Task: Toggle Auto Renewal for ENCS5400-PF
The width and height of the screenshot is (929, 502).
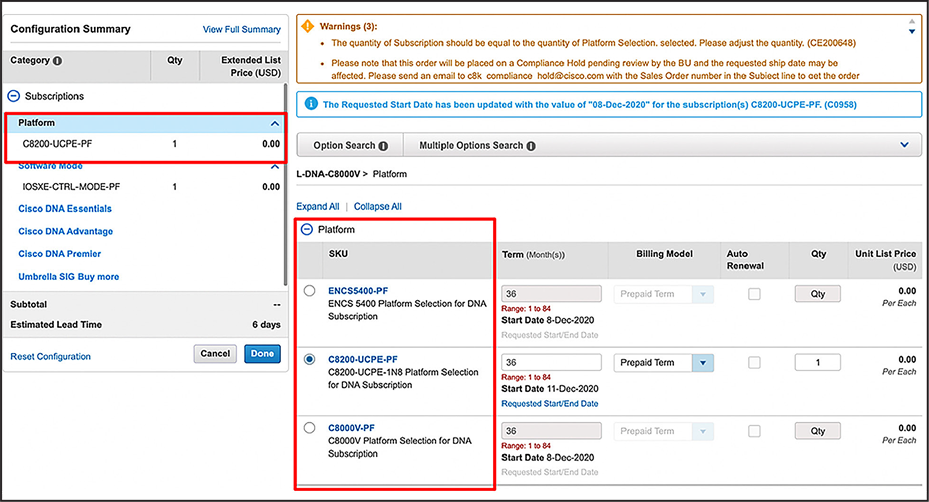Action: [754, 294]
